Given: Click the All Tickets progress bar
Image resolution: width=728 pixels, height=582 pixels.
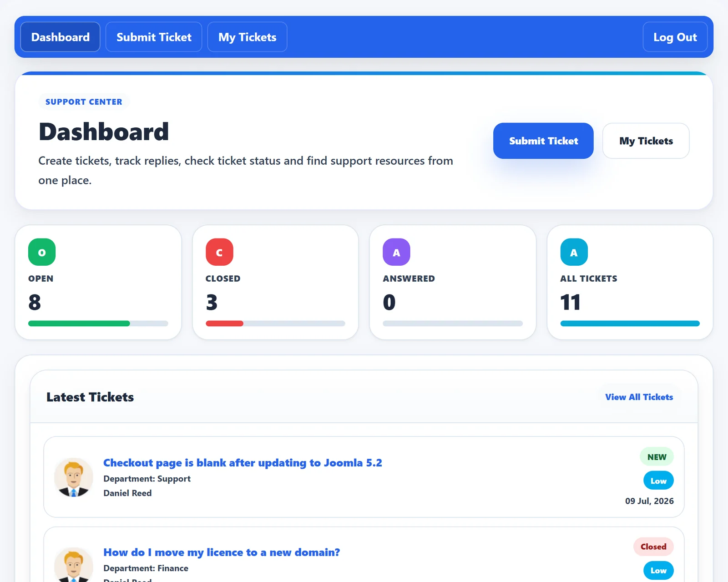Looking at the screenshot, I should click(x=630, y=324).
